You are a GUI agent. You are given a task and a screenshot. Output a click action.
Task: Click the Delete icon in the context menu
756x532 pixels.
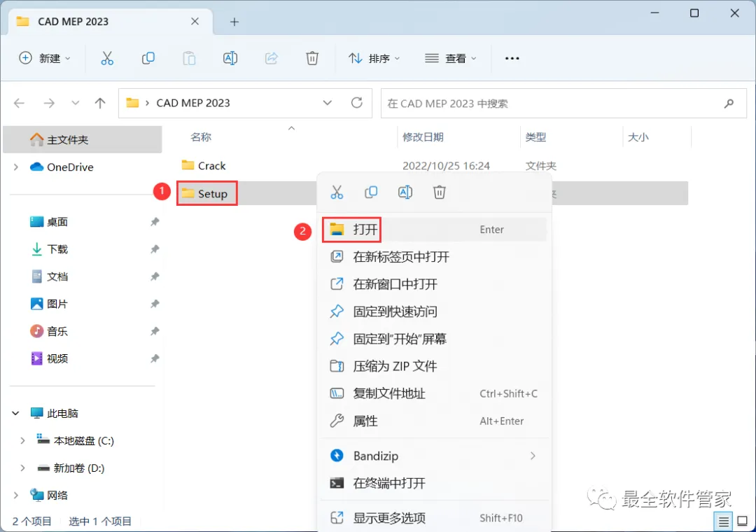coord(439,192)
